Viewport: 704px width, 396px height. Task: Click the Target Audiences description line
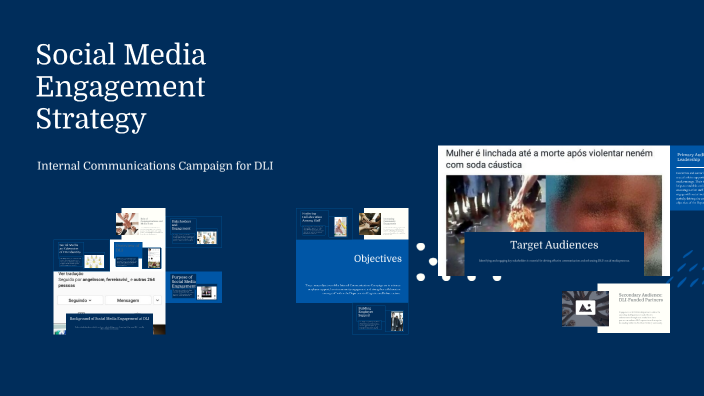(554, 261)
